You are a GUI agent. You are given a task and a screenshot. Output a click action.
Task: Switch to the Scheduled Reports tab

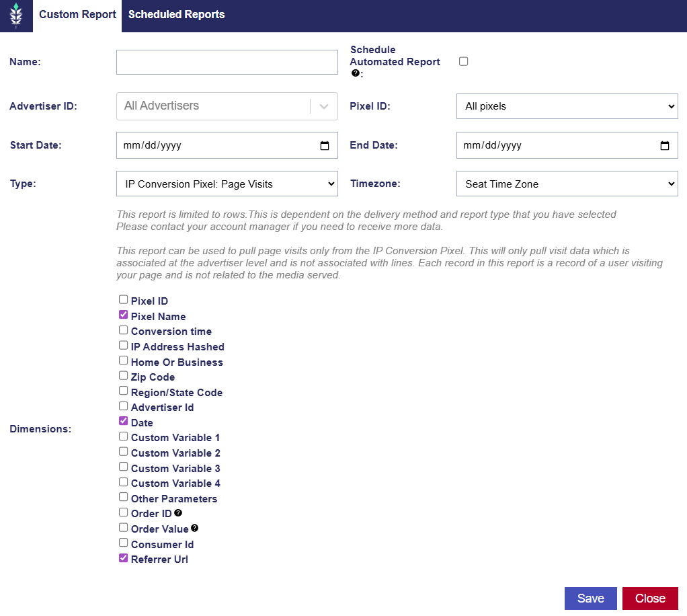tap(177, 15)
